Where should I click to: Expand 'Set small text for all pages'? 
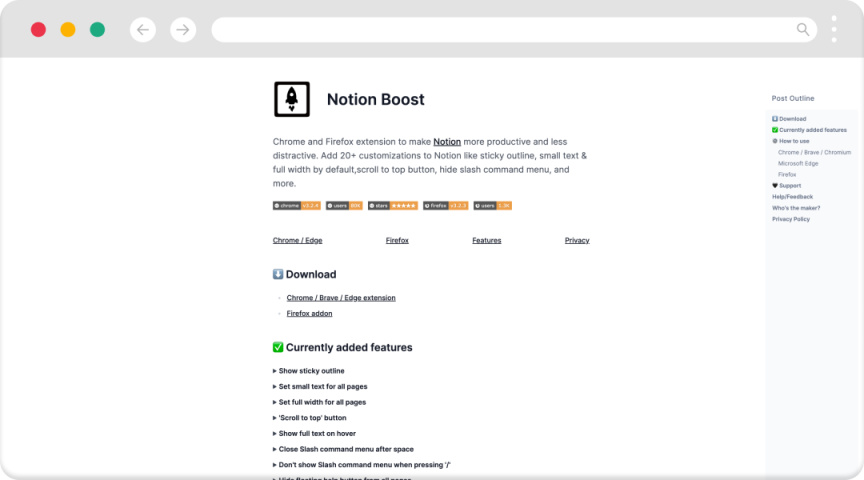[322, 386]
